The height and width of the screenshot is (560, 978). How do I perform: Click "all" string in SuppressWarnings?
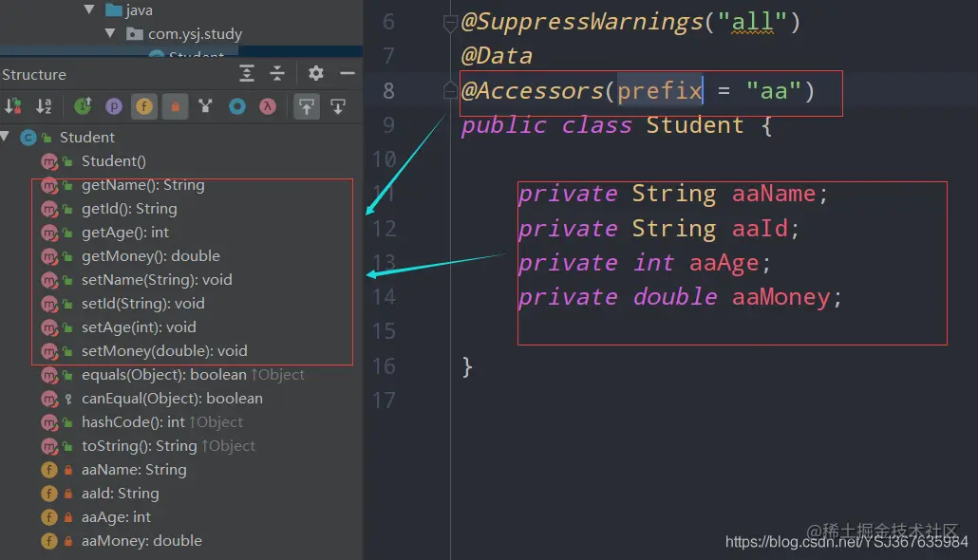(x=753, y=23)
